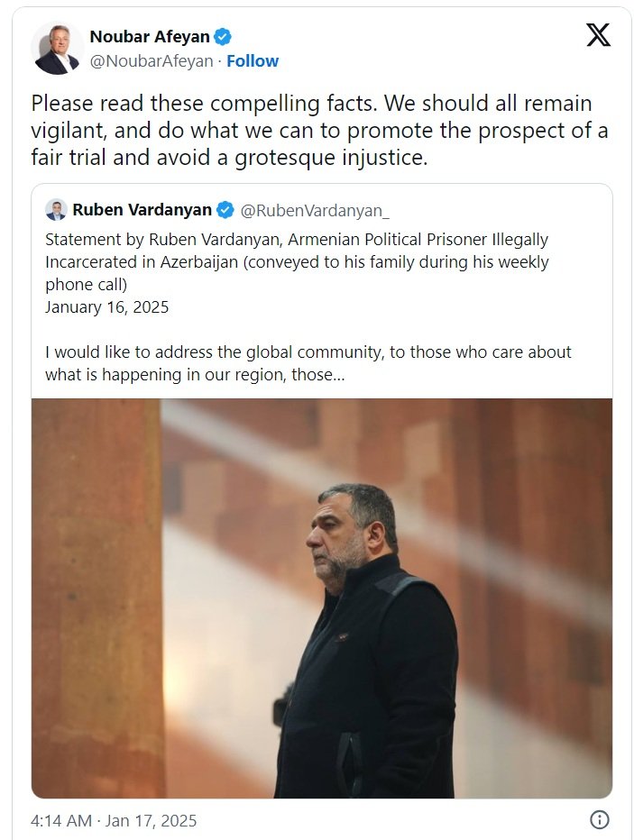Click Ruben Vardanyan's blue verified badge
The width and height of the screenshot is (634, 840).
[225, 210]
